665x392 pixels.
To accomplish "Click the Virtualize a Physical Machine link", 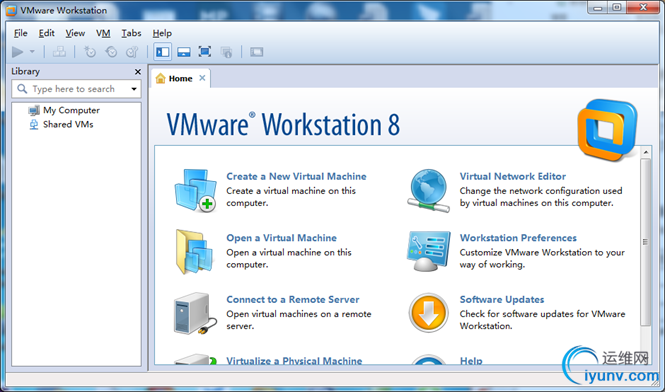I will tap(294, 361).
